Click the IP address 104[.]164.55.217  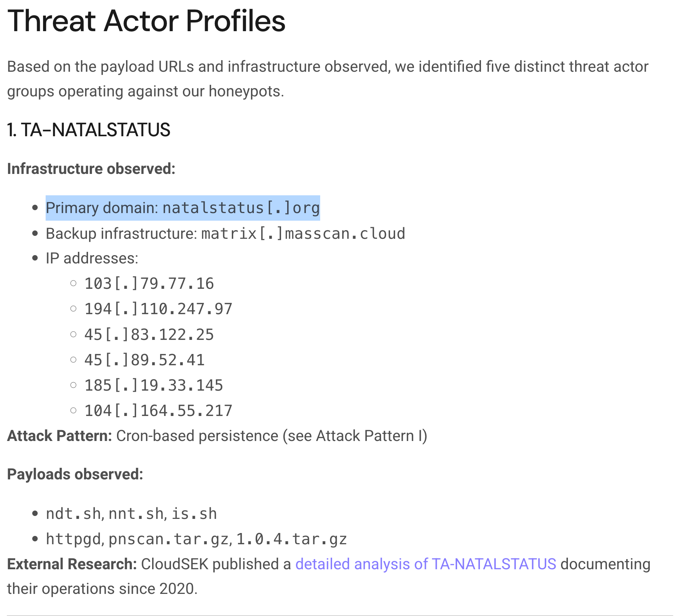point(158,411)
